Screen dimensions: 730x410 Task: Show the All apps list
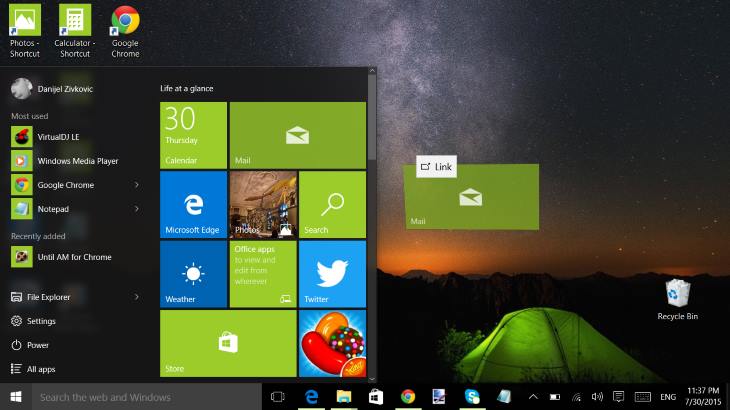(x=33, y=369)
